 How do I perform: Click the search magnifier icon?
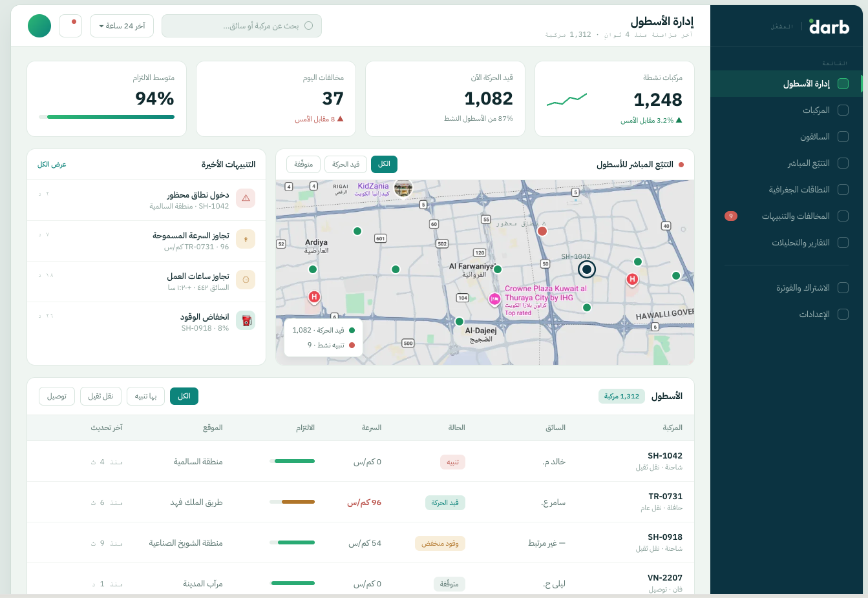[x=308, y=26]
